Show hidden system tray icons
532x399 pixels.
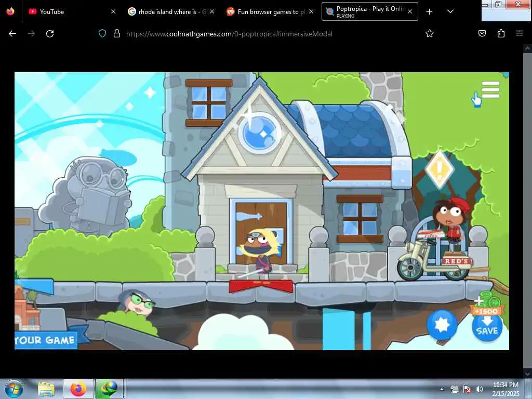[x=442, y=389]
